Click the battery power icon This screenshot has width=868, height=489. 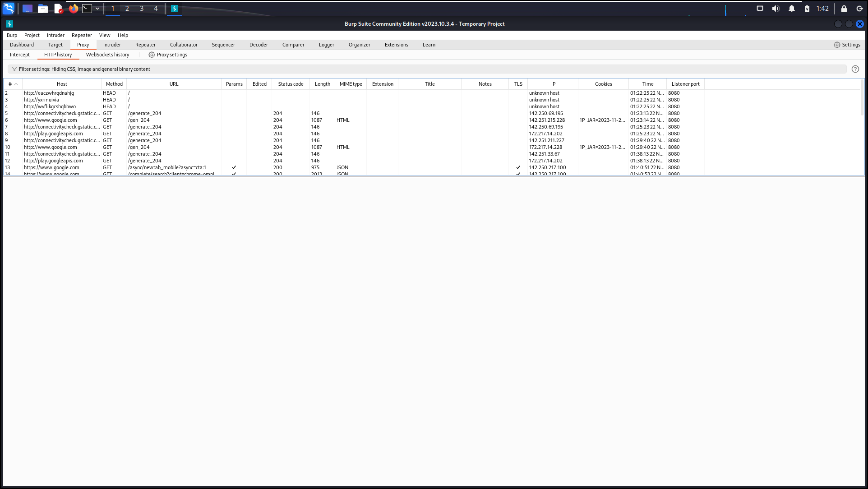[807, 8]
